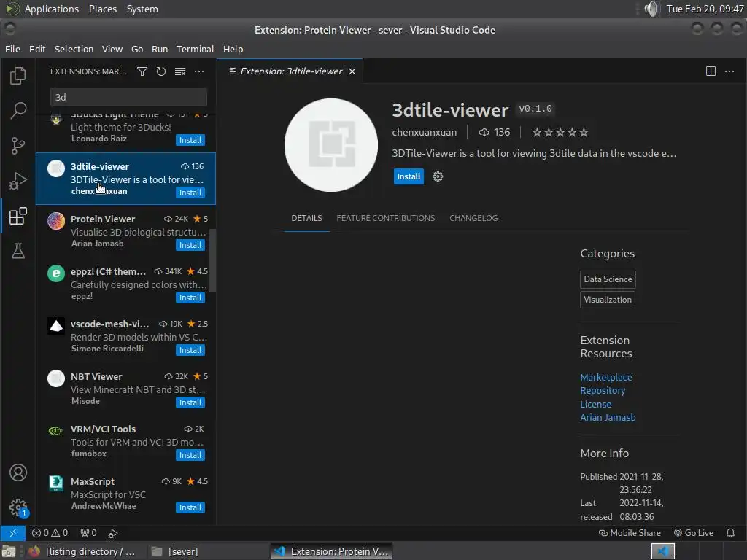Open the 3dtile-viewer manage gear icon
Viewport: 747px width, 560px height.
click(438, 176)
